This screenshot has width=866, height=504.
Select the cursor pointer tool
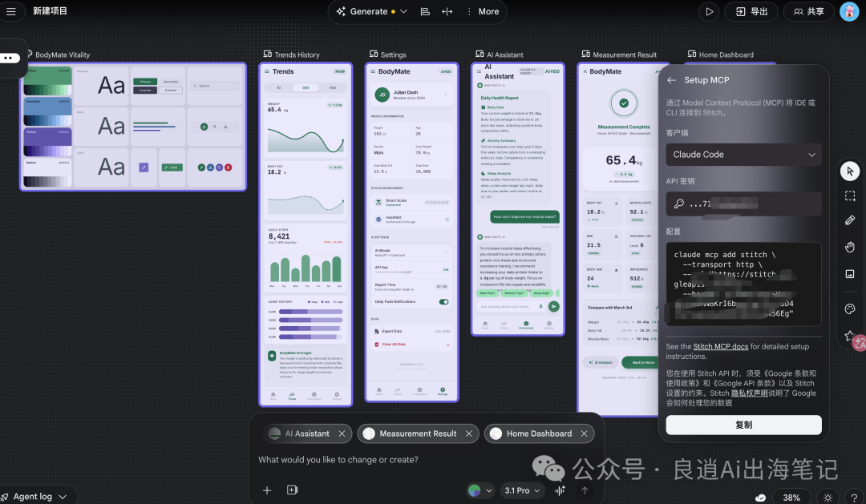point(850,171)
